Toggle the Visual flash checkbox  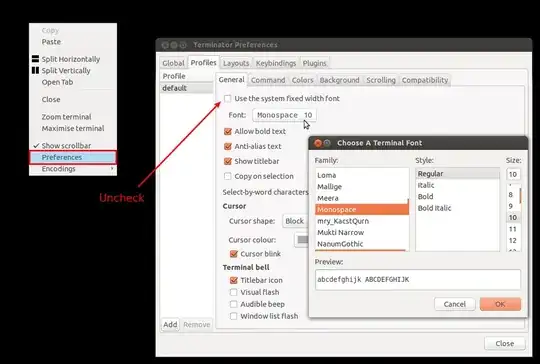[x=233, y=292]
